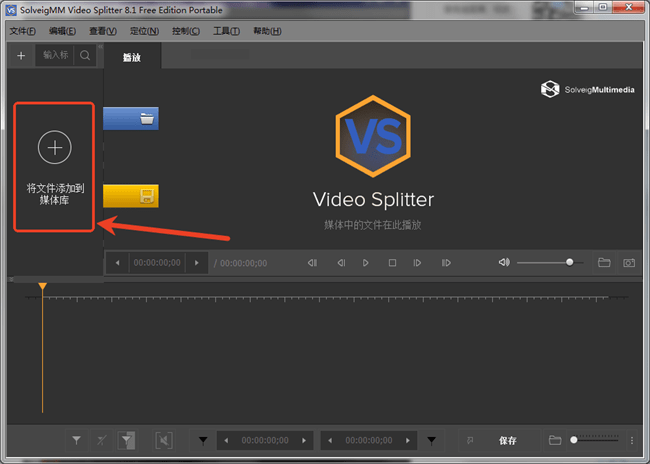Viewport: 650px width, 464px height.
Task: Click the blue open folder button
Action: coord(131,119)
